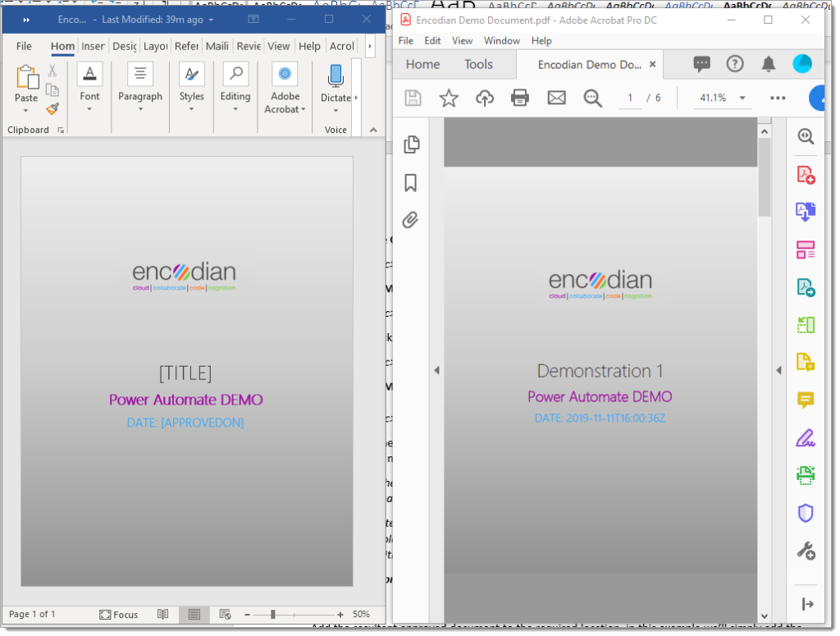Viewport: 840px width, 636px height.
Task: Open the Styles gallery in Word
Action: (191, 87)
